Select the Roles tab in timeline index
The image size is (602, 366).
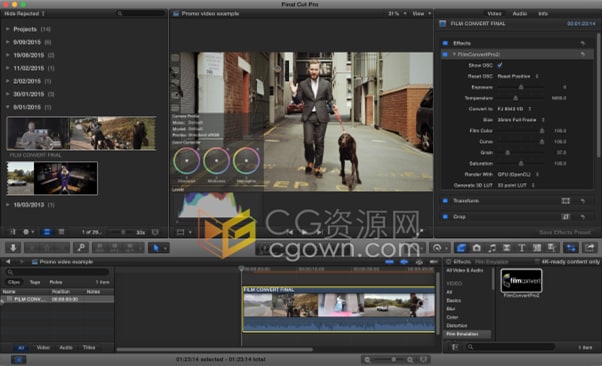click(x=56, y=282)
